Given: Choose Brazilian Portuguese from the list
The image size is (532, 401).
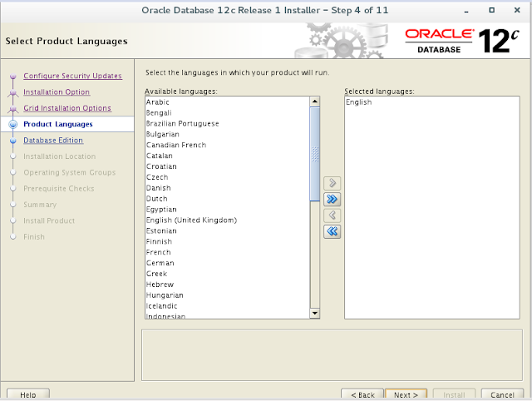Looking at the screenshot, I should pyautogui.click(x=227, y=124).
